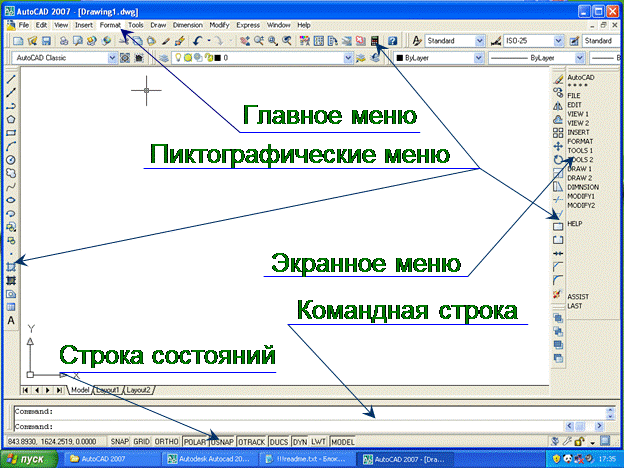Open the QuickCalc calculator icon
This screenshot has width=624, height=468.
374,41
